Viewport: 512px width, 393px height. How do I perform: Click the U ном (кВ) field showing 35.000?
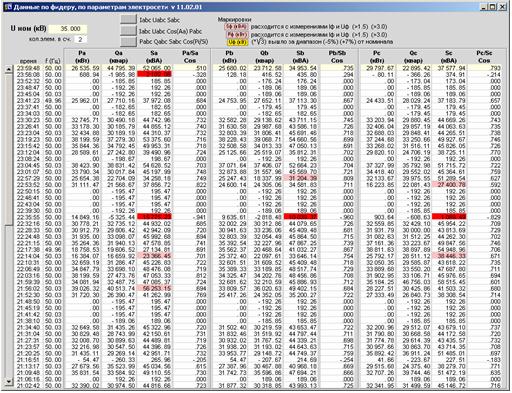click(x=68, y=29)
